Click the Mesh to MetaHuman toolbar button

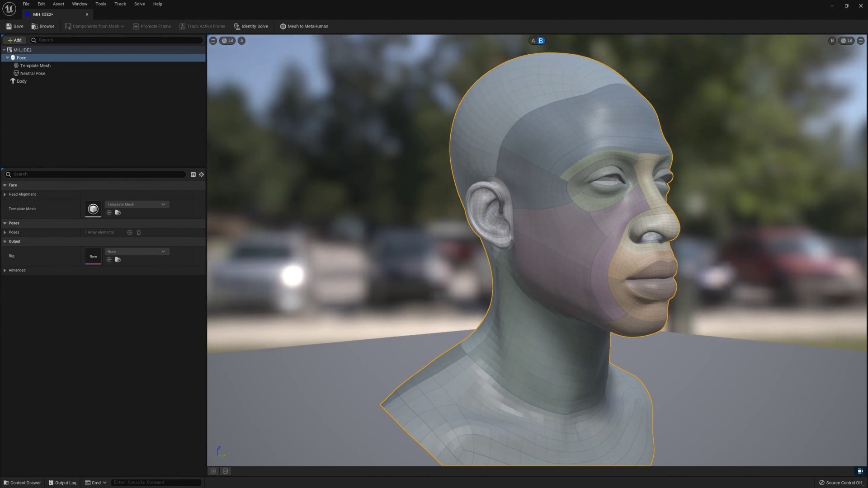coord(304,26)
